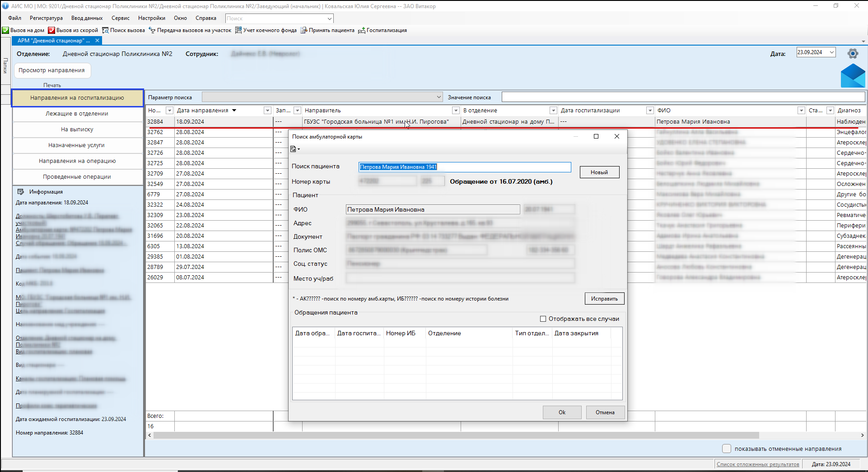Open the Регистратура menu

coord(46,18)
